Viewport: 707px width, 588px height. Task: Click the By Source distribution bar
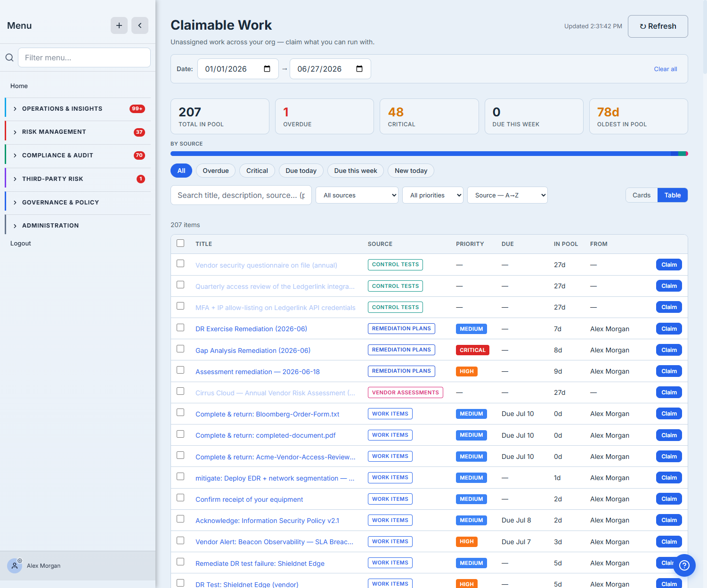pos(429,154)
